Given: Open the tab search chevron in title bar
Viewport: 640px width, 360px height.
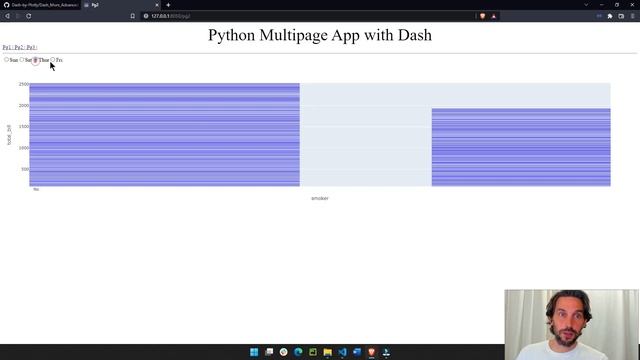Looking at the screenshot, I should pos(586,5).
